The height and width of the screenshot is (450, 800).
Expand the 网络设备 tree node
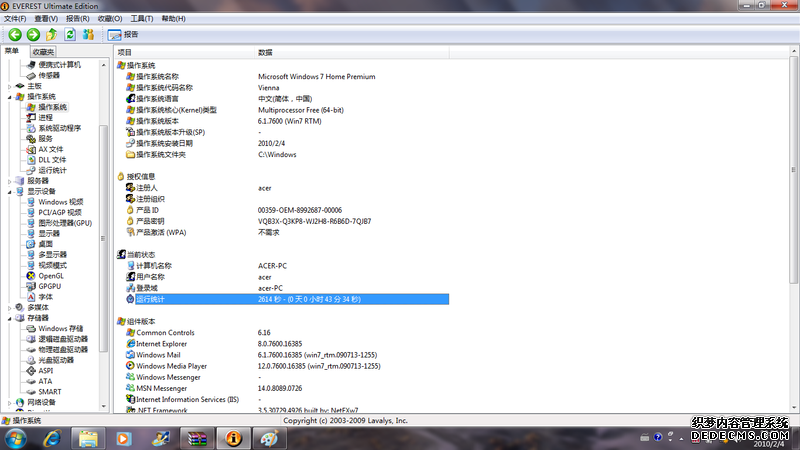(10, 403)
